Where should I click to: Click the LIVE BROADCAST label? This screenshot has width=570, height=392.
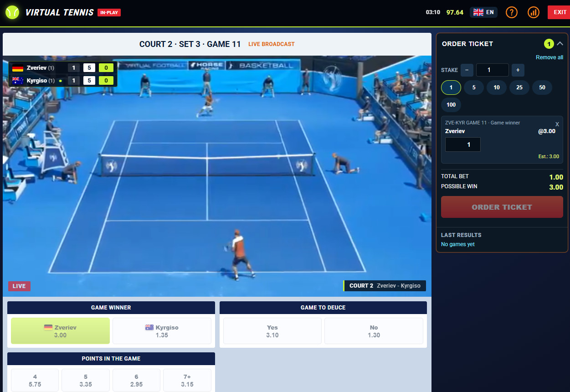tap(272, 44)
